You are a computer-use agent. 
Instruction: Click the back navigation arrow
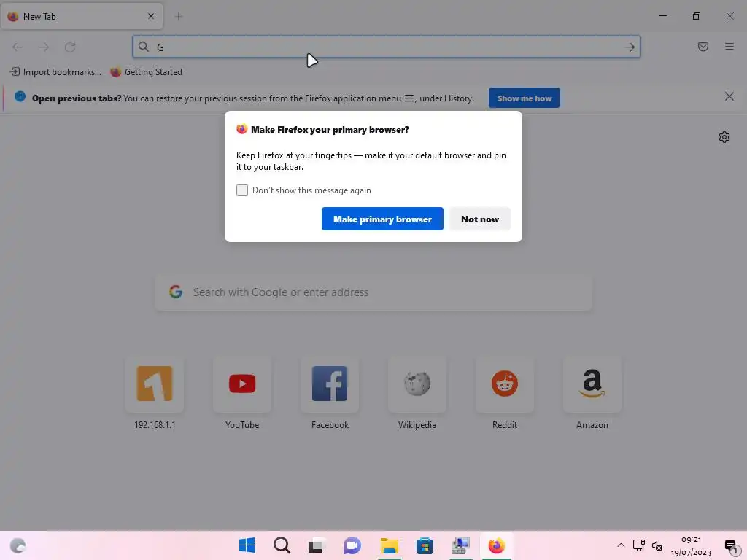click(18, 47)
